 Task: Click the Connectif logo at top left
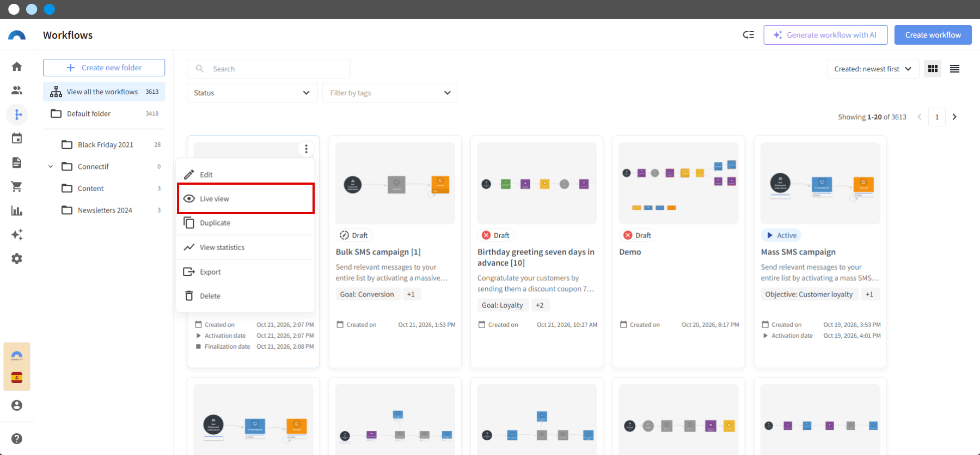tap(17, 35)
